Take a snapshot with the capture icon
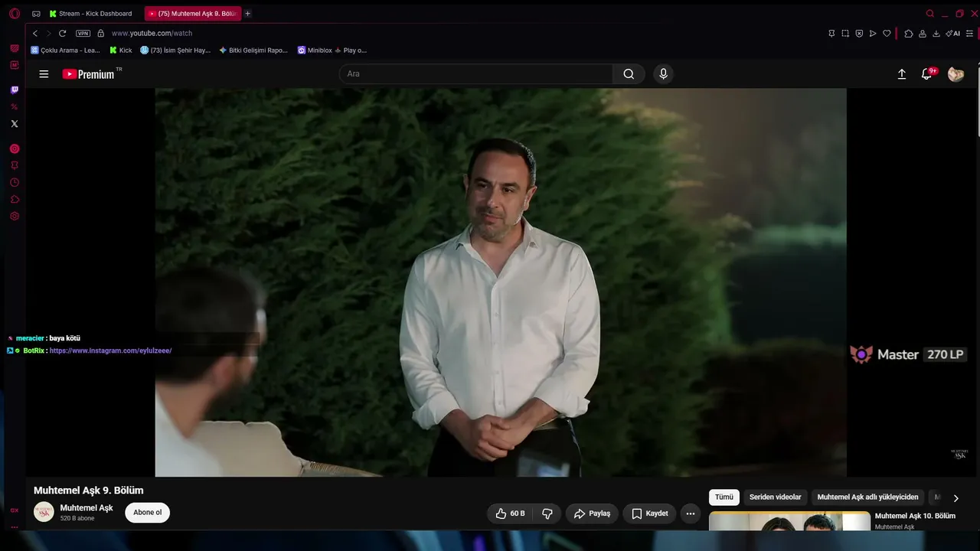 [845, 34]
